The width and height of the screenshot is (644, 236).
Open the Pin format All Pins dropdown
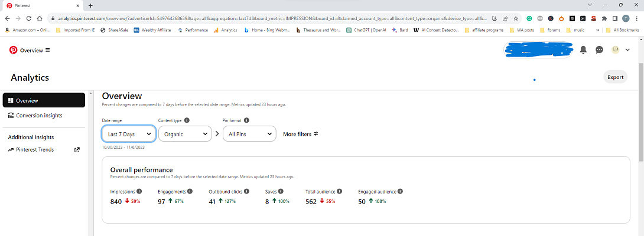click(249, 134)
